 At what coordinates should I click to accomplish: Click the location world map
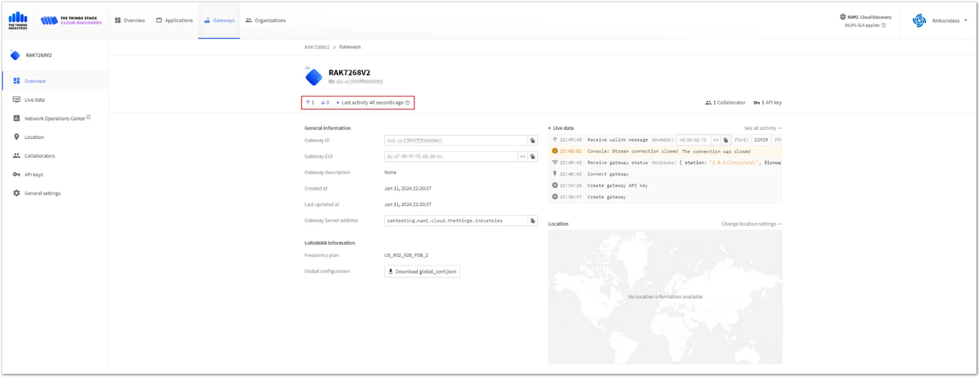pos(665,297)
